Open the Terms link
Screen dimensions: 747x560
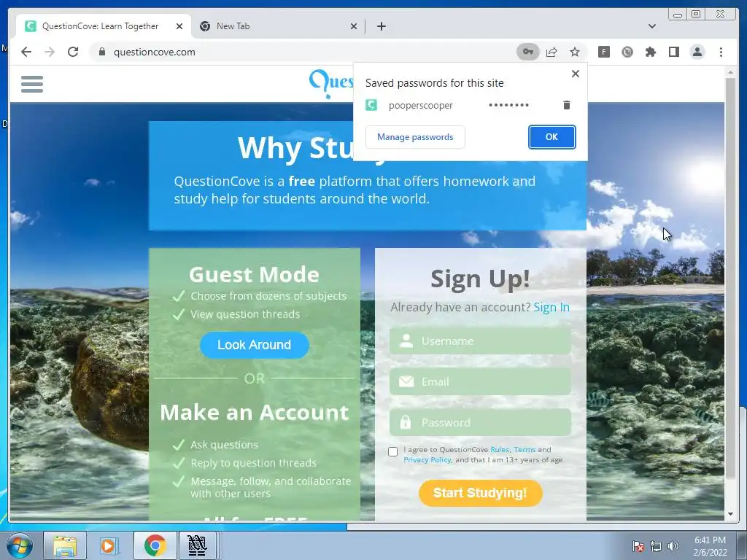(x=525, y=449)
